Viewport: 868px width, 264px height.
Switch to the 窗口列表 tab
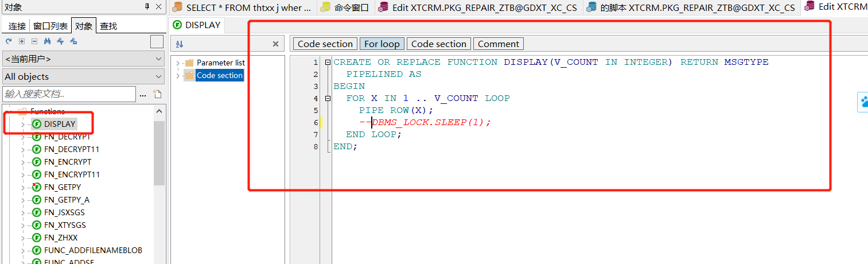click(50, 26)
